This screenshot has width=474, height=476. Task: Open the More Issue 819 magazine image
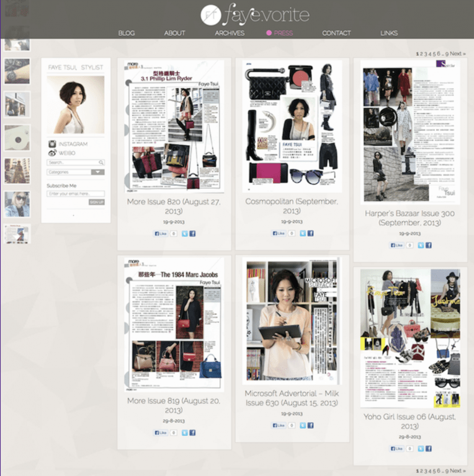coord(174,325)
